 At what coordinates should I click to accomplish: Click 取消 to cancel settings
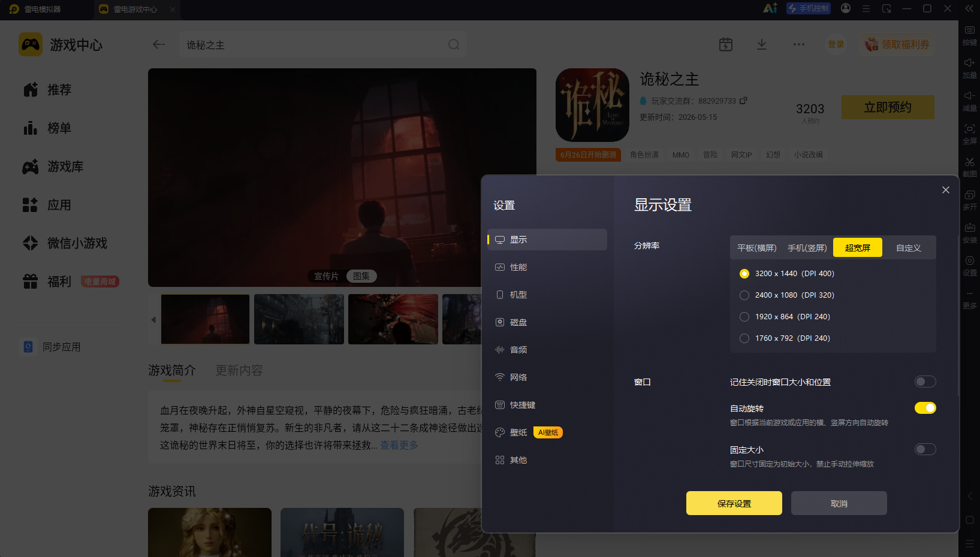point(839,503)
